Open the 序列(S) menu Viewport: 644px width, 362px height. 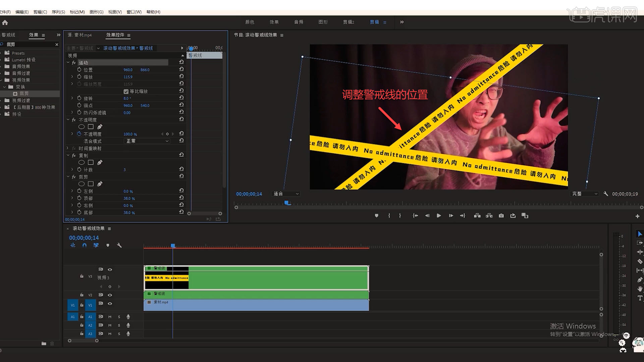pyautogui.click(x=58, y=12)
